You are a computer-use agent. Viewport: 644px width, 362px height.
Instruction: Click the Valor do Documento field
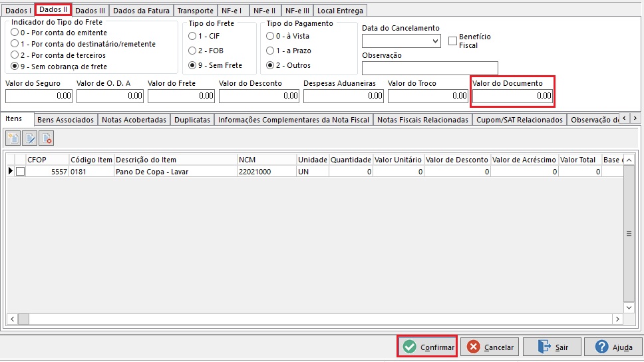512,96
